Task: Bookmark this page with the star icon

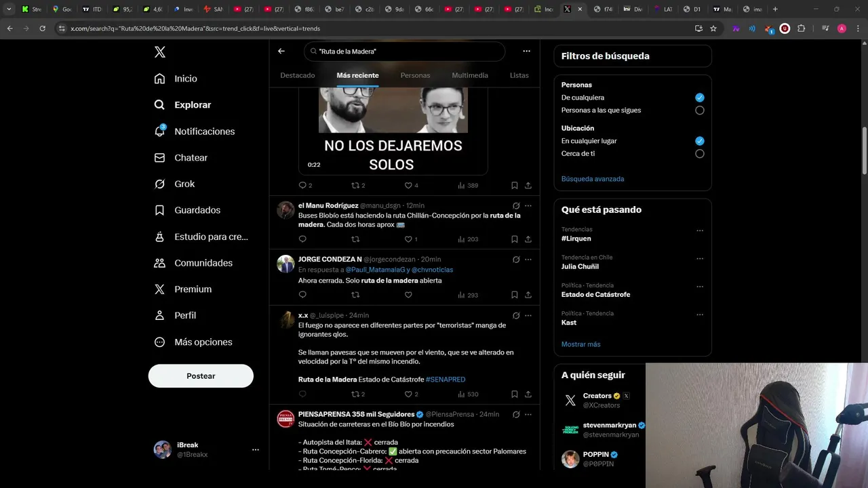Action: [x=713, y=28]
